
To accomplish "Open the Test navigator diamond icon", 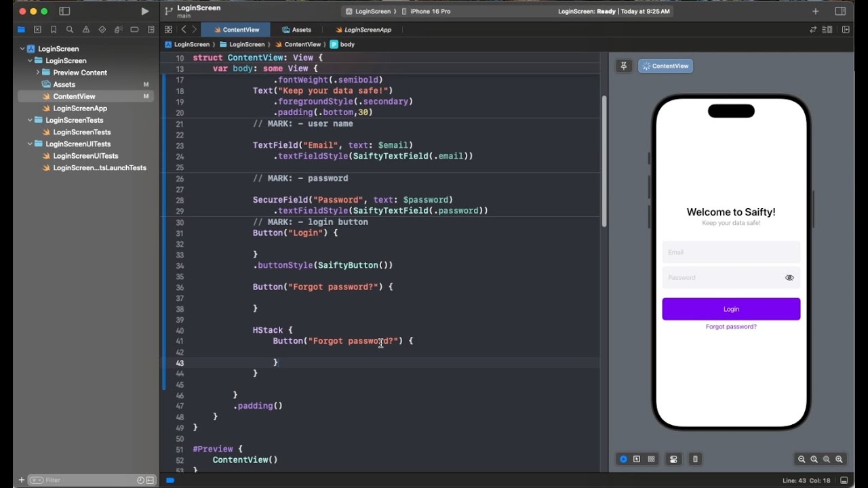I will [102, 30].
